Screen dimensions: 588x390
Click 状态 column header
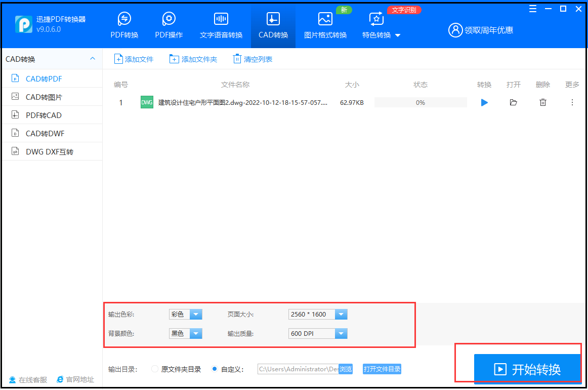421,85
